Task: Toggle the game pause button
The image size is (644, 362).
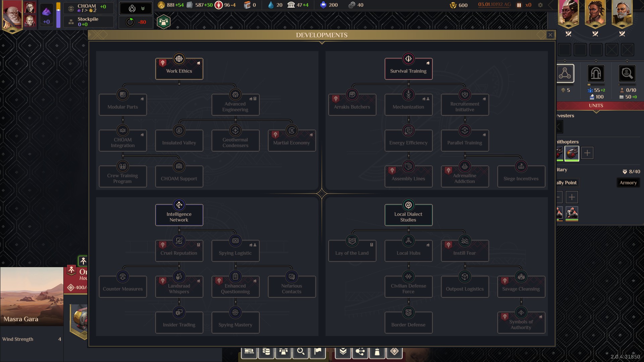Action: point(519,5)
